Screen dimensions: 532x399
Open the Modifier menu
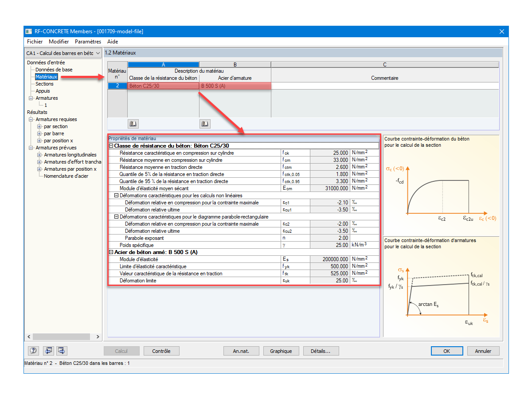59,42
